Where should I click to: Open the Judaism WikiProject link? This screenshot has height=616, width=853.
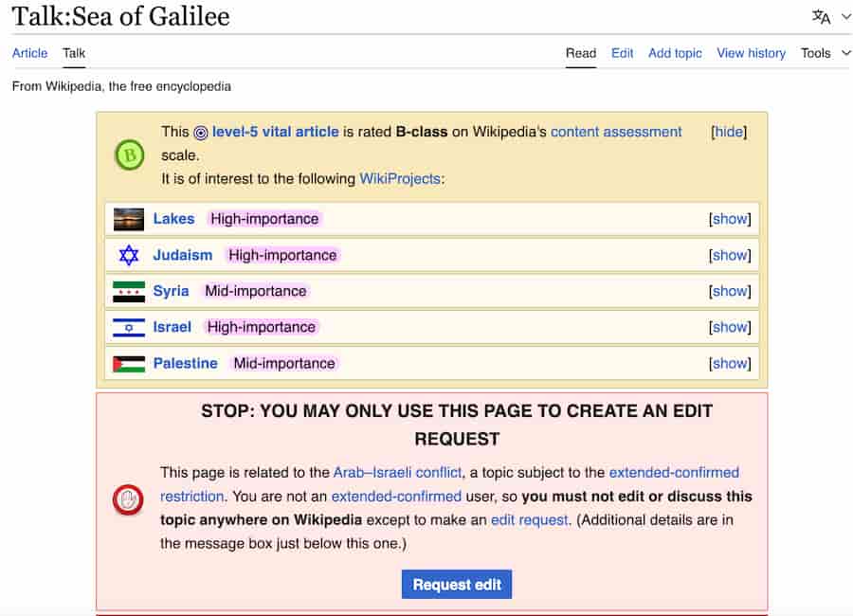pyautogui.click(x=183, y=255)
